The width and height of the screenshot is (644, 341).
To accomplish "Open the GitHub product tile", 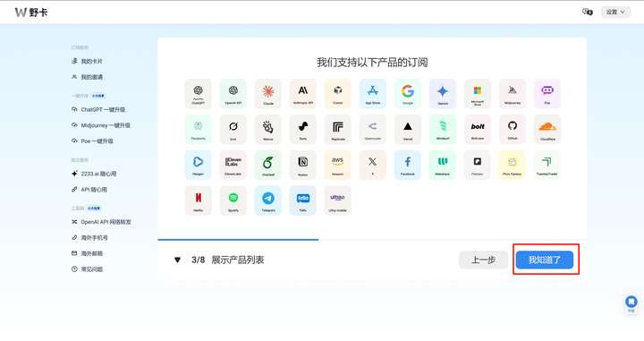I will 513,130.
